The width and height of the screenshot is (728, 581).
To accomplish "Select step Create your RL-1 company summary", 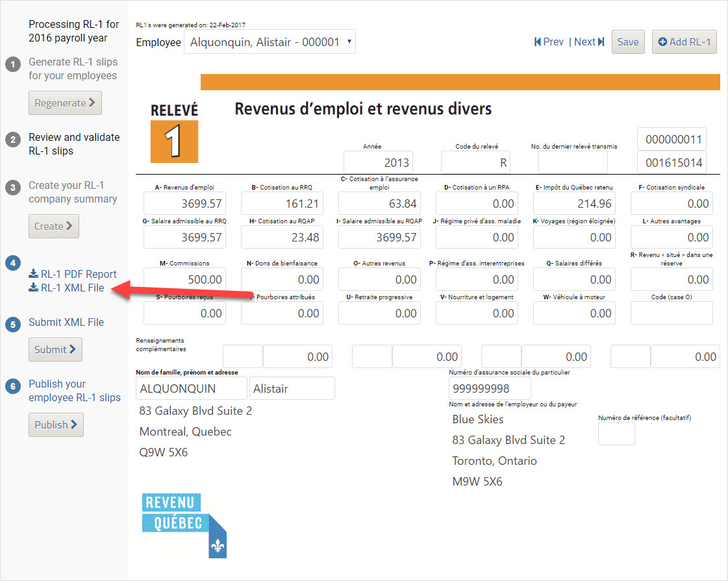I will [73, 192].
